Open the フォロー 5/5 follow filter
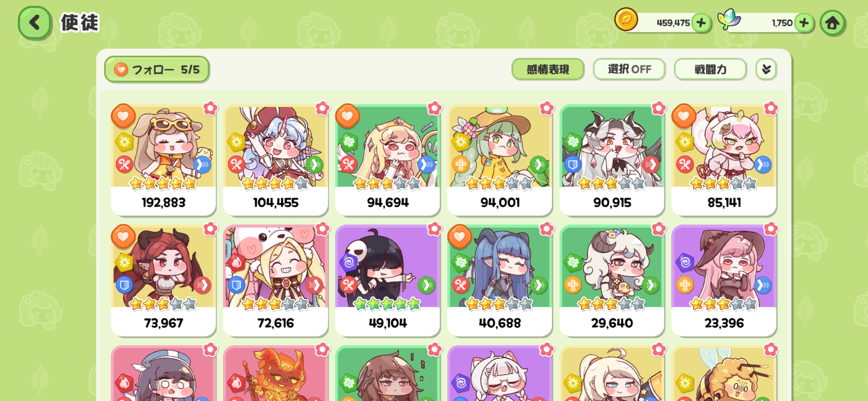 pyautogui.click(x=157, y=69)
